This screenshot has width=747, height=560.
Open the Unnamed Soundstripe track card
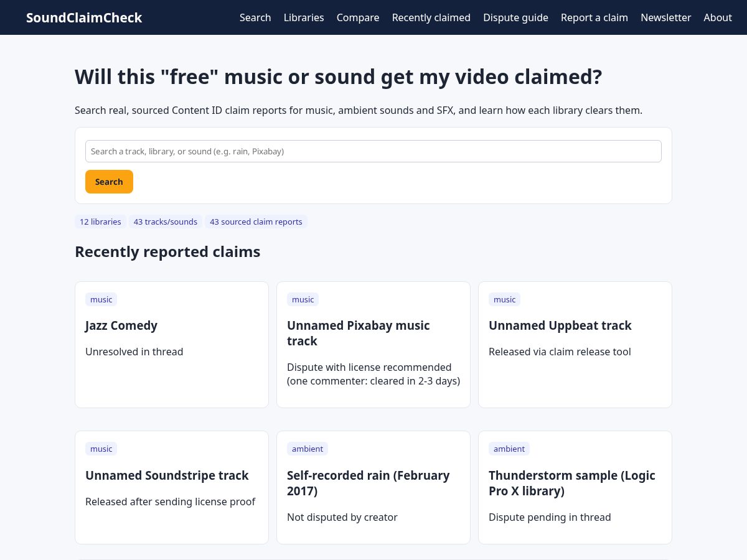coord(172,488)
